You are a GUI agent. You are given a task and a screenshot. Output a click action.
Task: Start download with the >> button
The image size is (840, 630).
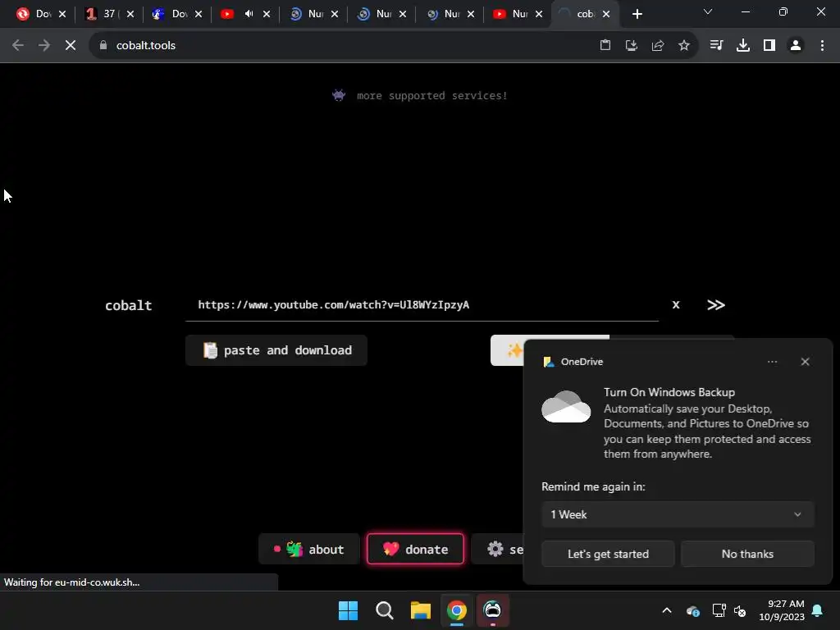[x=716, y=305]
